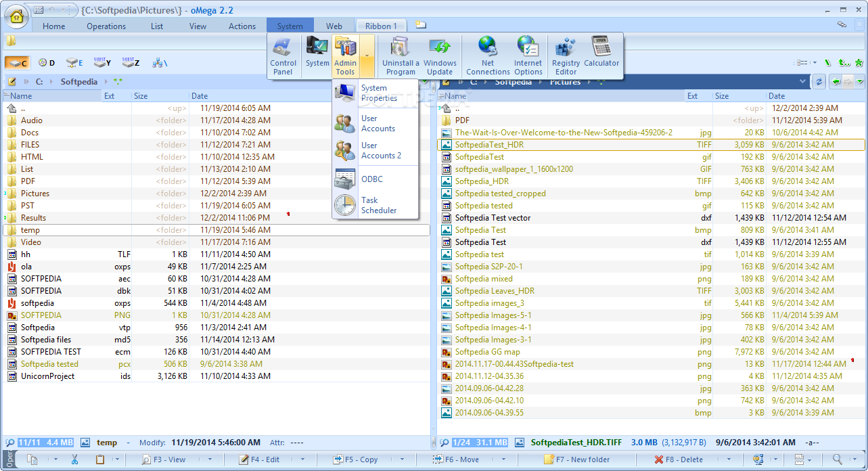
Task: Open ODBC from Admin Tools menu
Action: pyautogui.click(x=375, y=179)
